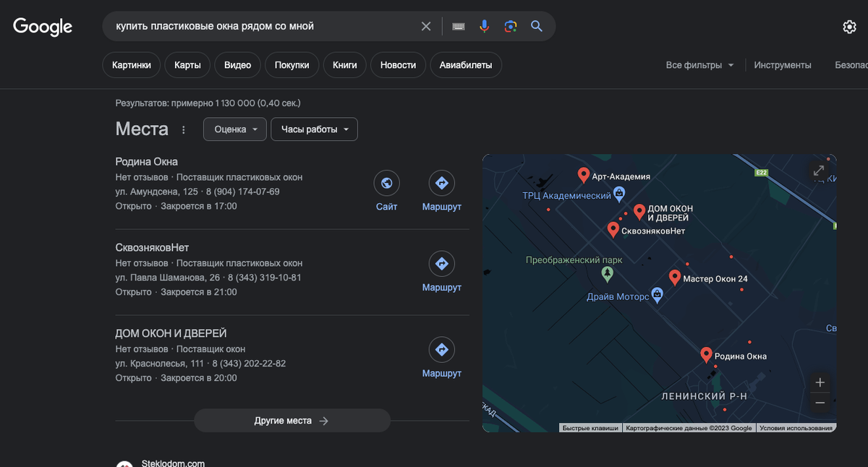Click the magnifying glass search icon
The width and height of the screenshot is (868, 467).
[537, 26]
